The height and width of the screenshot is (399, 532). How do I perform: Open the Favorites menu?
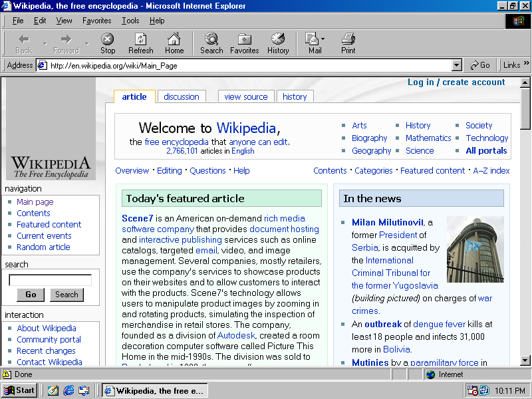click(96, 21)
